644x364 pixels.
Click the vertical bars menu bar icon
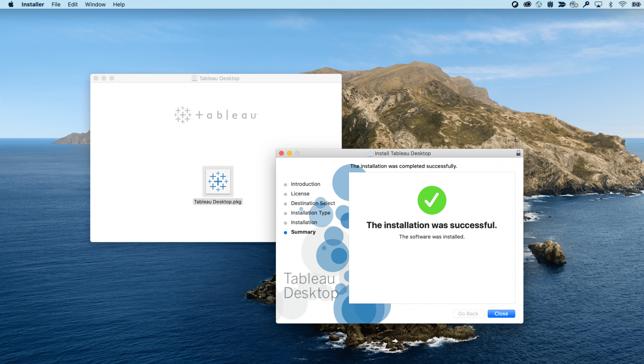[x=550, y=4]
